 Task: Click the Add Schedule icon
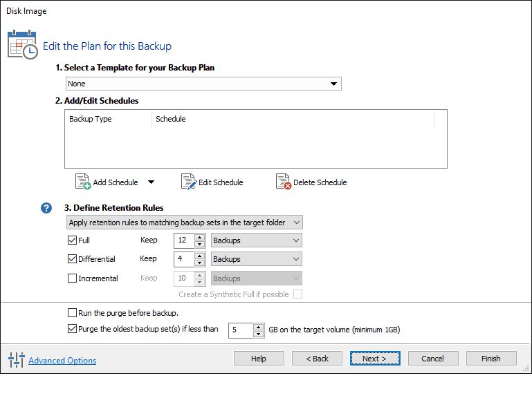(82, 182)
